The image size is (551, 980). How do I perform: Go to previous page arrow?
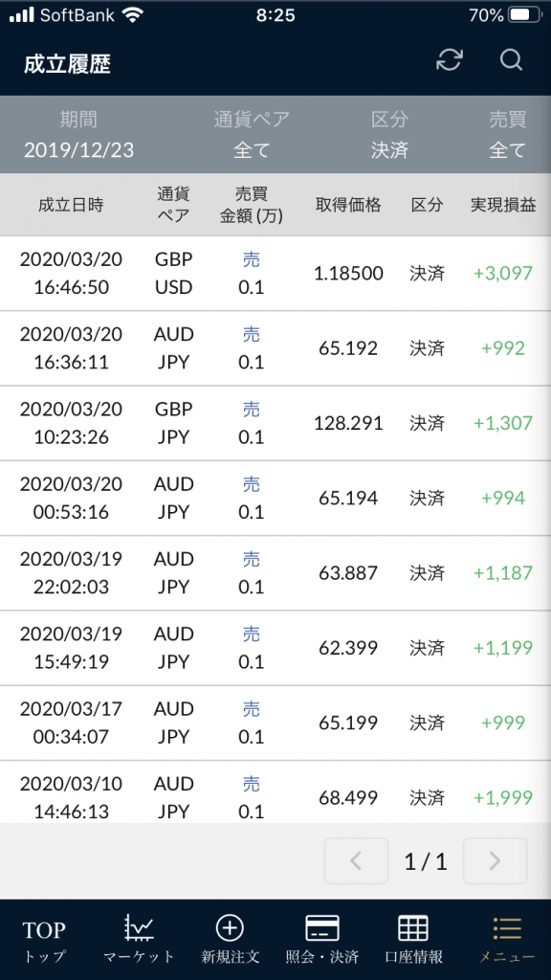coord(356,861)
